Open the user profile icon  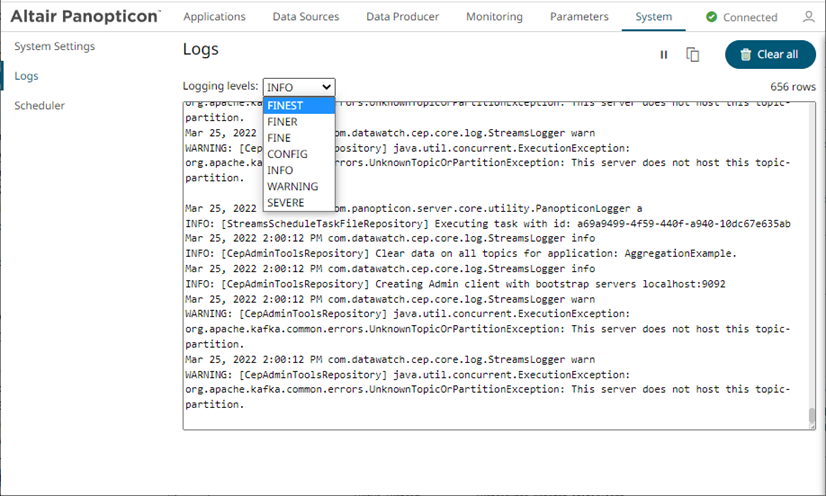click(x=808, y=17)
